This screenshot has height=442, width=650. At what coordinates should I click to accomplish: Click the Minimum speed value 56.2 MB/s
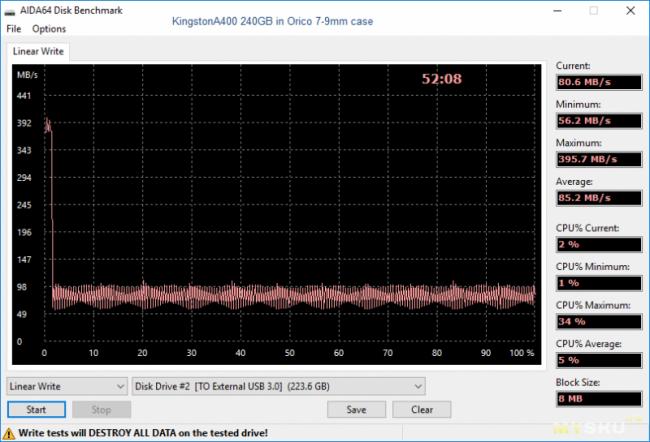pos(599,121)
